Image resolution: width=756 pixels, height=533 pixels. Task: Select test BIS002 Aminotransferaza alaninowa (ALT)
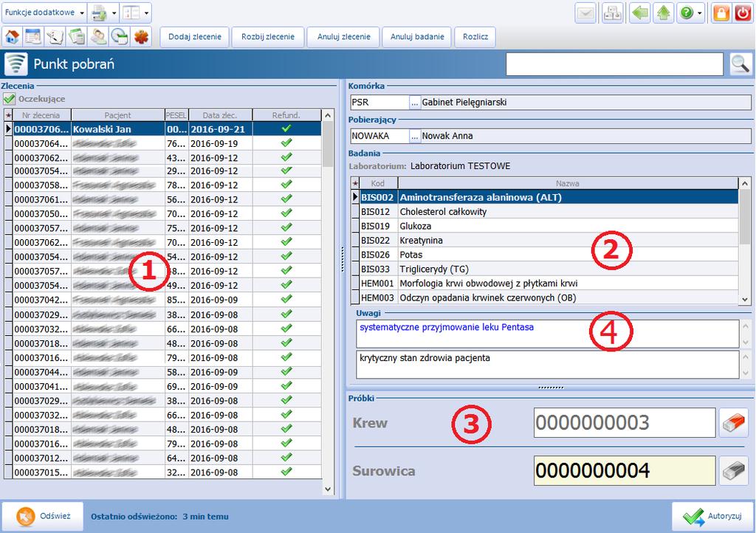(546, 197)
